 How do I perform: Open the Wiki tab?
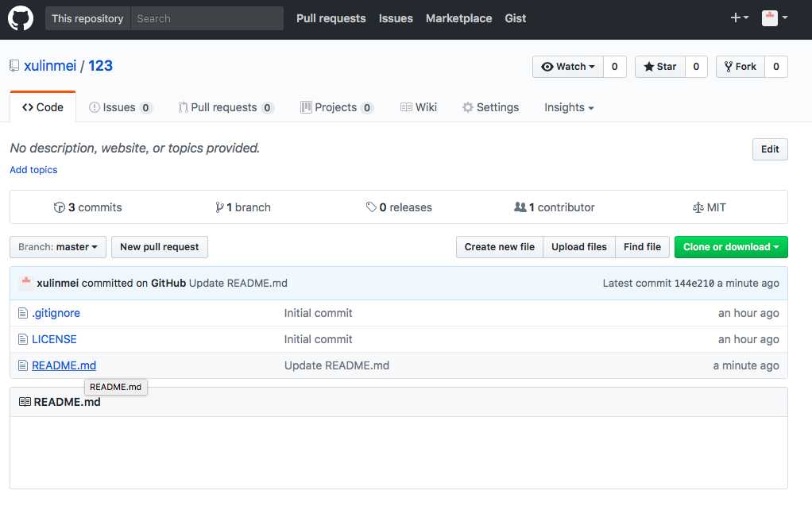419,107
